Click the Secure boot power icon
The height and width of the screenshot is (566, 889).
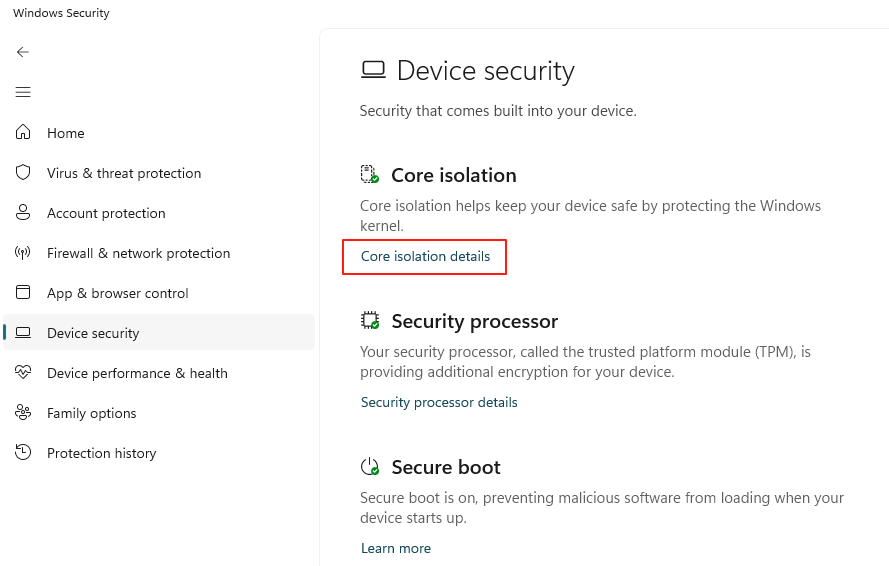click(370, 467)
